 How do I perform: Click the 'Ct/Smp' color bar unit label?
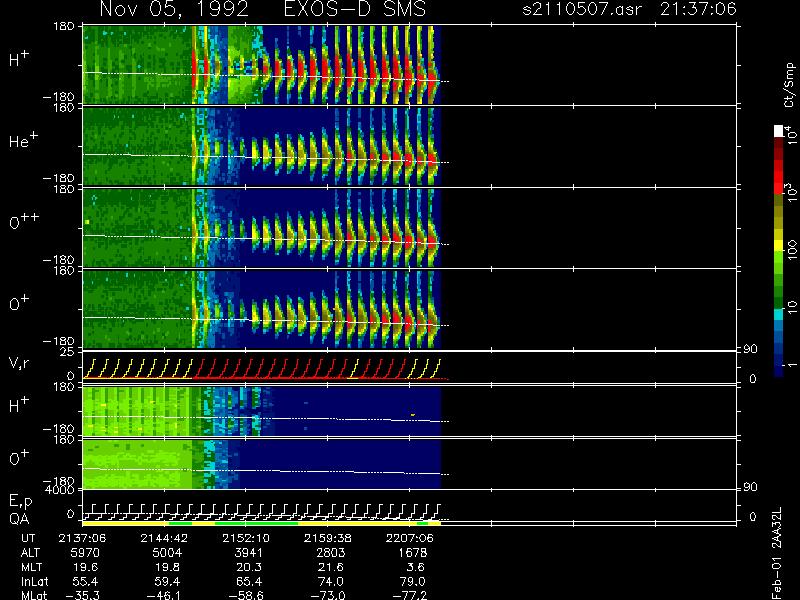[789, 85]
